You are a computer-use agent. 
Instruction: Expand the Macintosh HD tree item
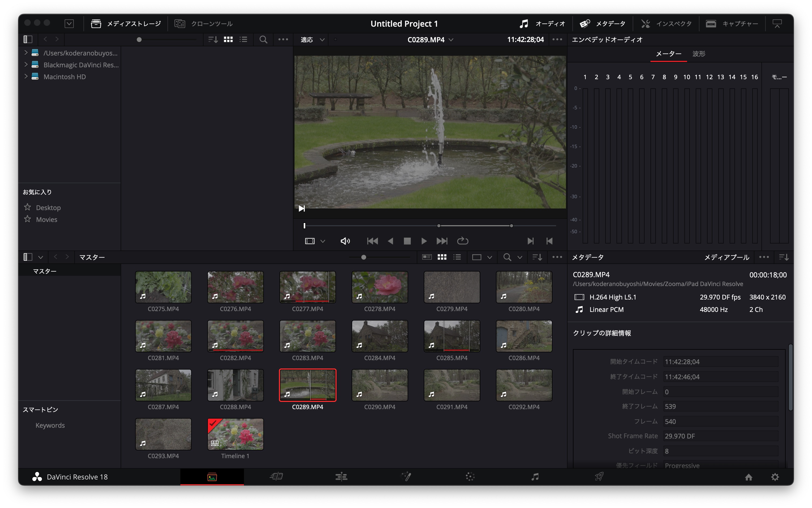(26, 76)
